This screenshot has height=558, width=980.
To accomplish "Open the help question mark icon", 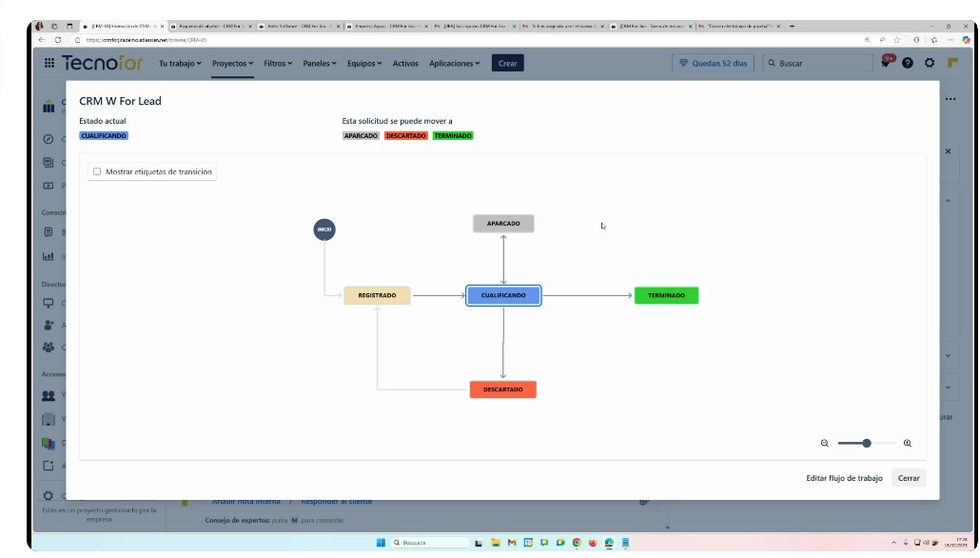I will point(908,63).
